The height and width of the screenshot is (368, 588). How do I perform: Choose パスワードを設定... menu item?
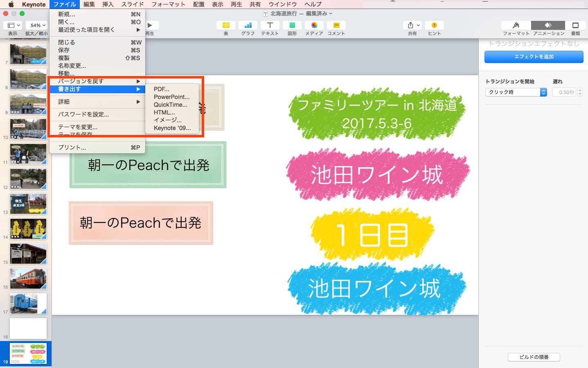[97, 114]
